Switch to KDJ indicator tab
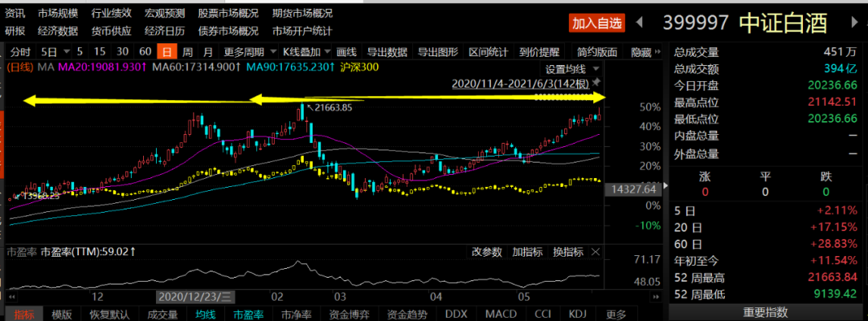The image size is (868, 321). 577,315
